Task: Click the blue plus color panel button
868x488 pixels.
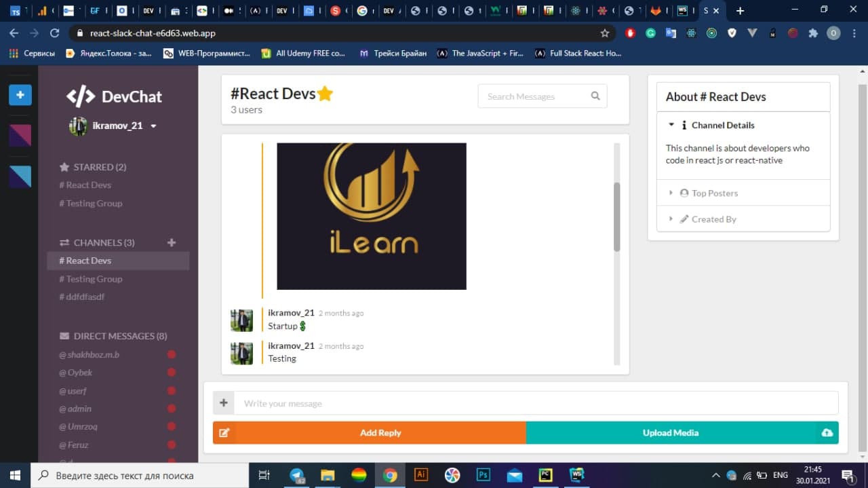Action: coord(20,95)
